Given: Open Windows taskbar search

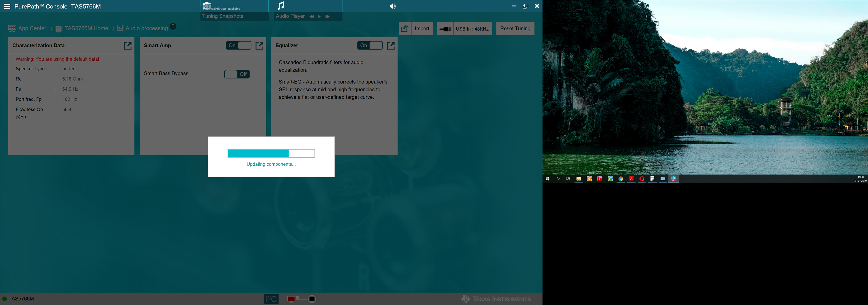Looking at the screenshot, I should (x=558, y=179).
